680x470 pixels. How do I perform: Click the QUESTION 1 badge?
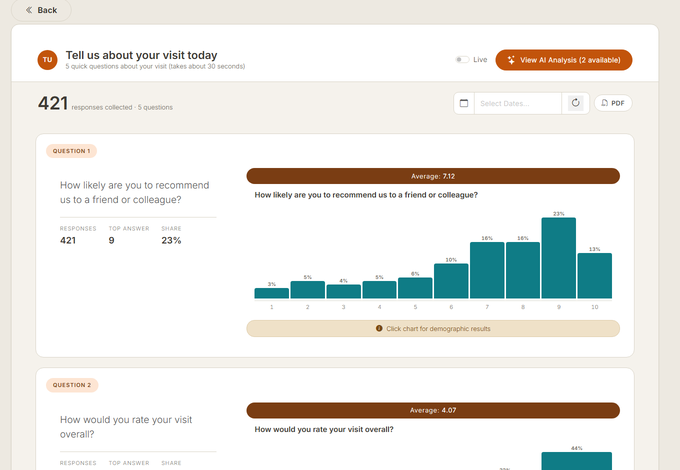pyautogui.click(x=72, y=151)
